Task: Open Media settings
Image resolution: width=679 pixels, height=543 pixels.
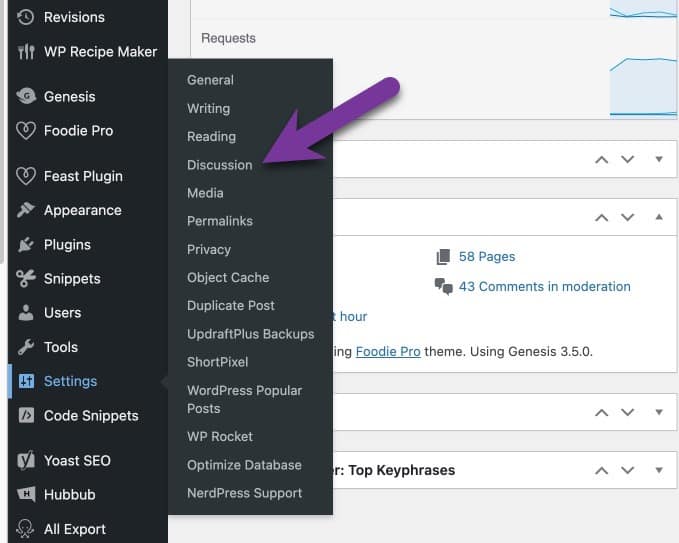Action: (x=205, y=193)
